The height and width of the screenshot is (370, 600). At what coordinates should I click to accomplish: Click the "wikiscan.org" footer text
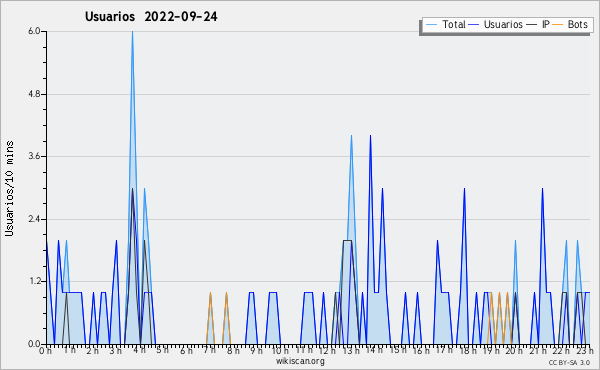tap(300, 361)
